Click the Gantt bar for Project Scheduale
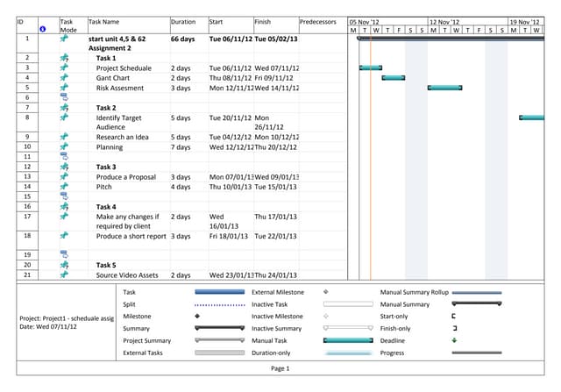Image resolution: width=561 pixels, height=392 pixels. pos(371,68)
